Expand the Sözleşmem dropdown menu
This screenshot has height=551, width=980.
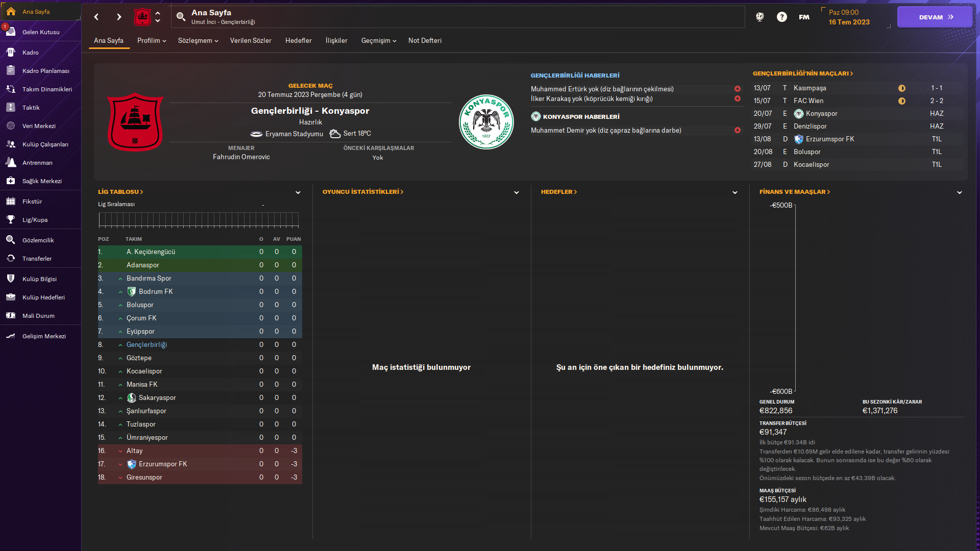[198, 40]
